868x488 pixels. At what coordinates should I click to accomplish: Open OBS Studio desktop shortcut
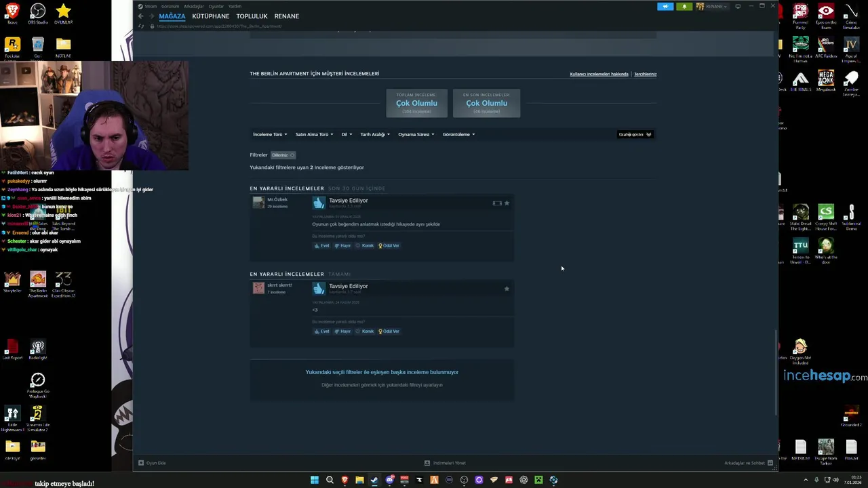pyautogui.click(x=38, y=14)
